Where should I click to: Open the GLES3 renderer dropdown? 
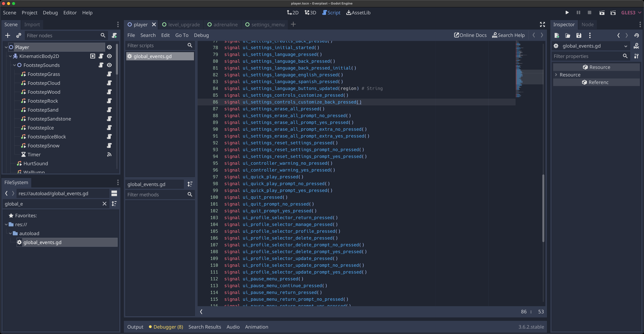(631, 13)
